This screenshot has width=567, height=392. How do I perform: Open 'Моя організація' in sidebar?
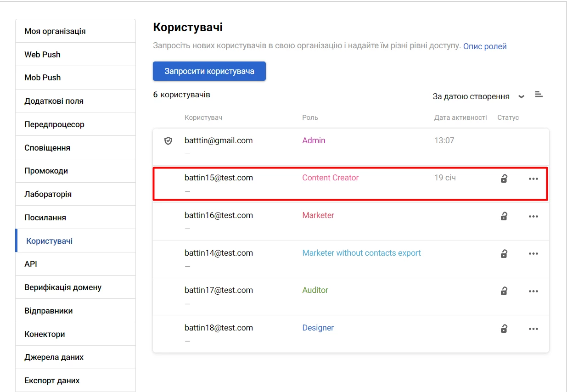click(x=55, y=31)
